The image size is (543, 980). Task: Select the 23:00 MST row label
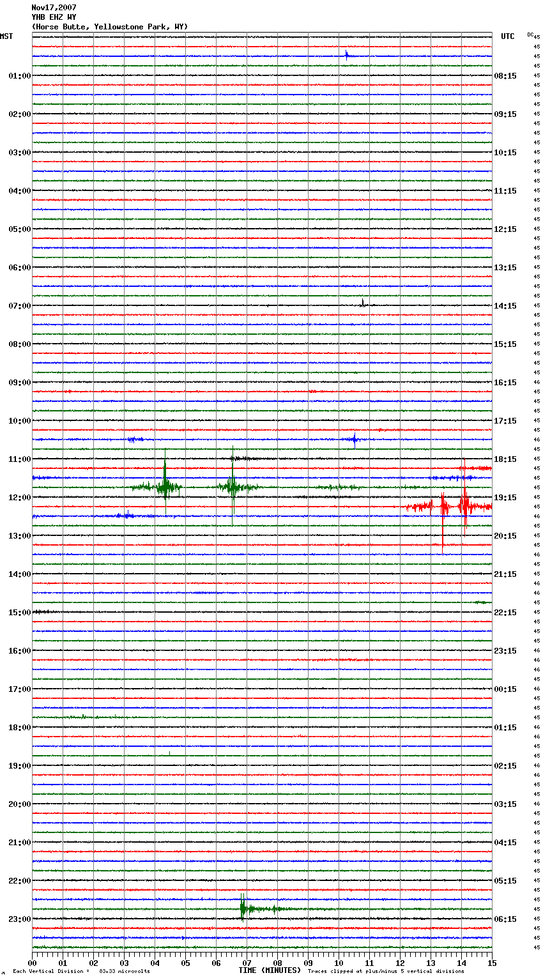(x=19, y=919)
